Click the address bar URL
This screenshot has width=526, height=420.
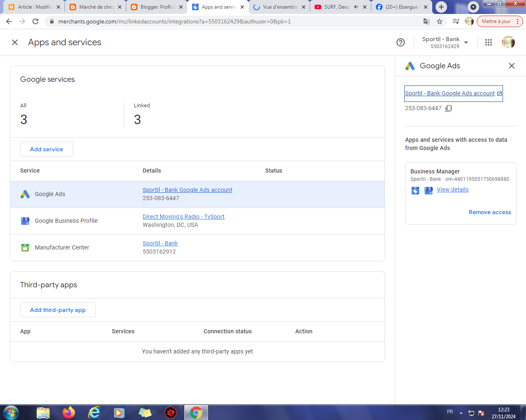(x=174, y=21)
